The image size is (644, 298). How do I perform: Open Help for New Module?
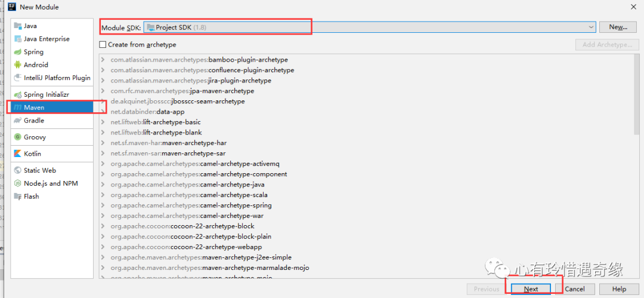[619, 289]
